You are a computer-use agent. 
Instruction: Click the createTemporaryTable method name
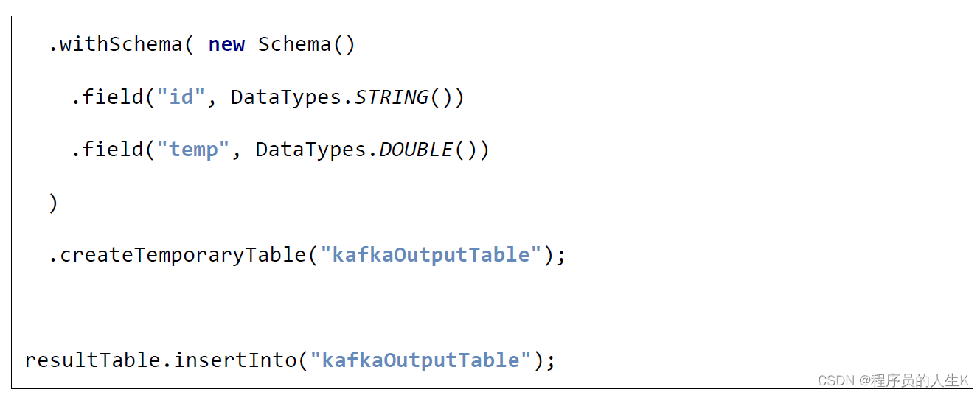(177, 255)
